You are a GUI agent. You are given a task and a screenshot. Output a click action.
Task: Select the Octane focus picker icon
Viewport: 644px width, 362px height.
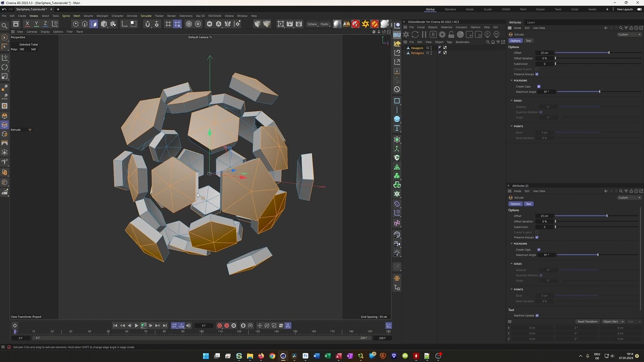(x=487, y=34)
